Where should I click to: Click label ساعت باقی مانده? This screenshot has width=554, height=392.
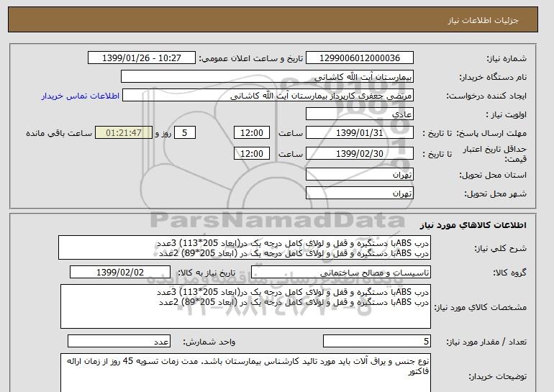pyautogui.click(x=59, y=133)
